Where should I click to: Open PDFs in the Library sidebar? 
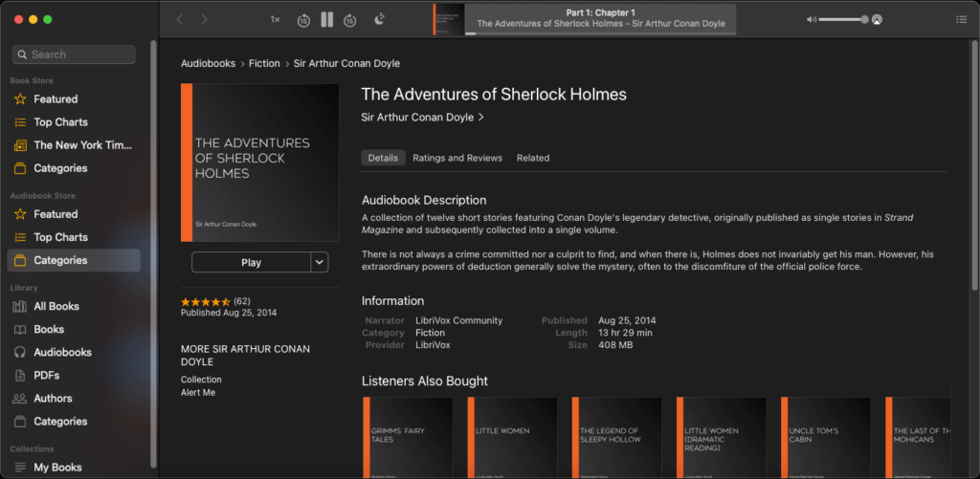tap(46, 375)
